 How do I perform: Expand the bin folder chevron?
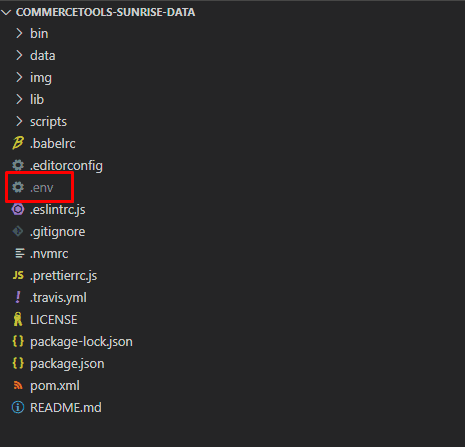[x=19, y=33]
